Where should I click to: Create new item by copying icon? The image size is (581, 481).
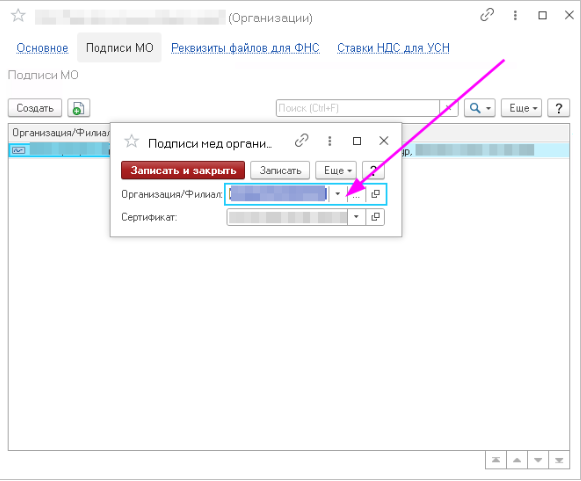[x=79, y=108]
